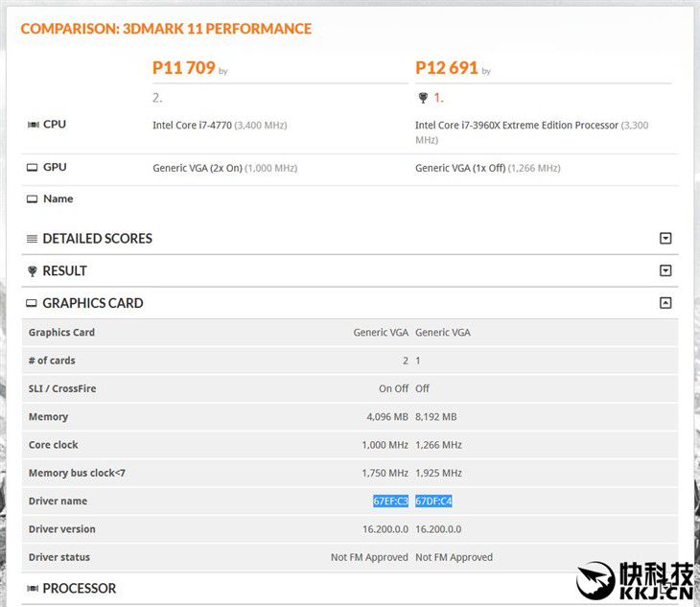
Task: Click Generic VGA (1x Off) GPU text
Action: click(x=460, y=168)
